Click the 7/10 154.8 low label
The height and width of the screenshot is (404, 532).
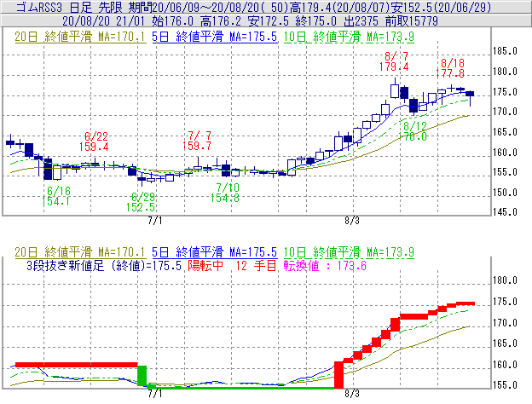225,193
